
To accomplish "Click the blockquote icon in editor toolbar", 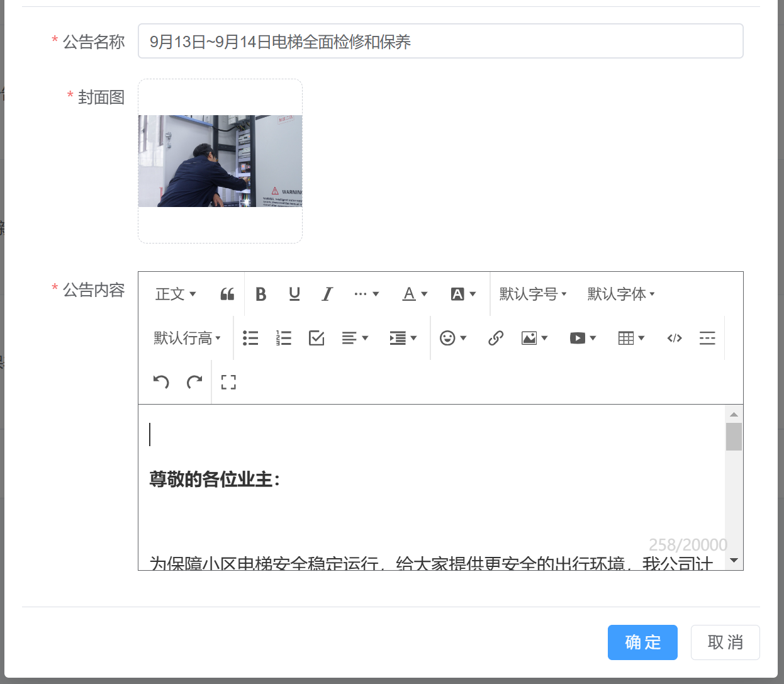I will click(227, 294).
